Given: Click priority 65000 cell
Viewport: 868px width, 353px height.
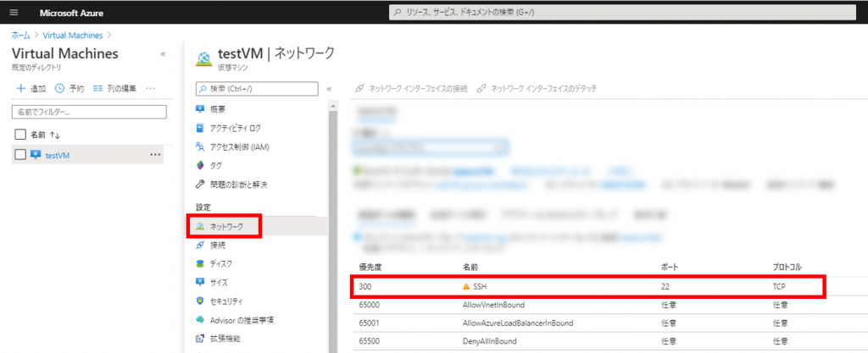Looking at the screenshot, I should [370, 305].
